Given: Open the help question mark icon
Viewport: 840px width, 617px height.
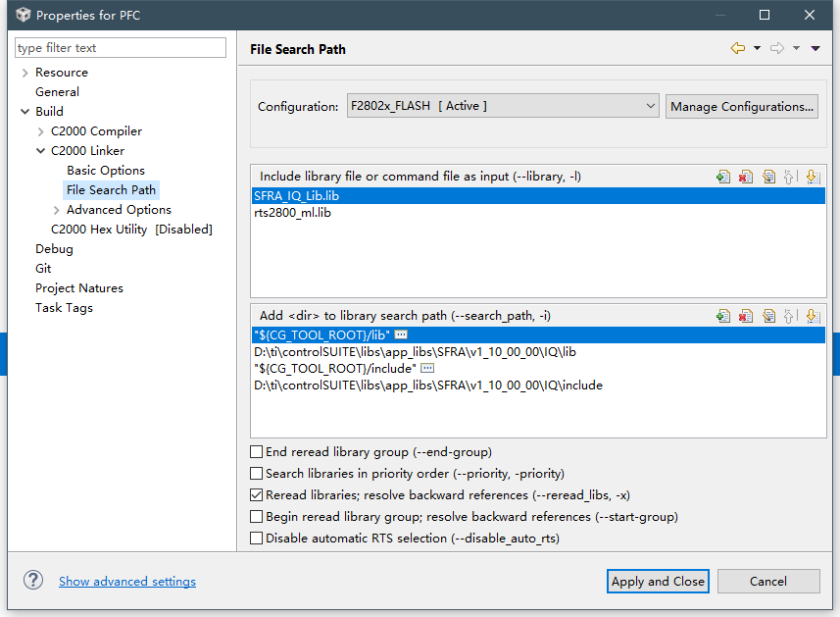Looking at the screenshot, I should 33,581.
